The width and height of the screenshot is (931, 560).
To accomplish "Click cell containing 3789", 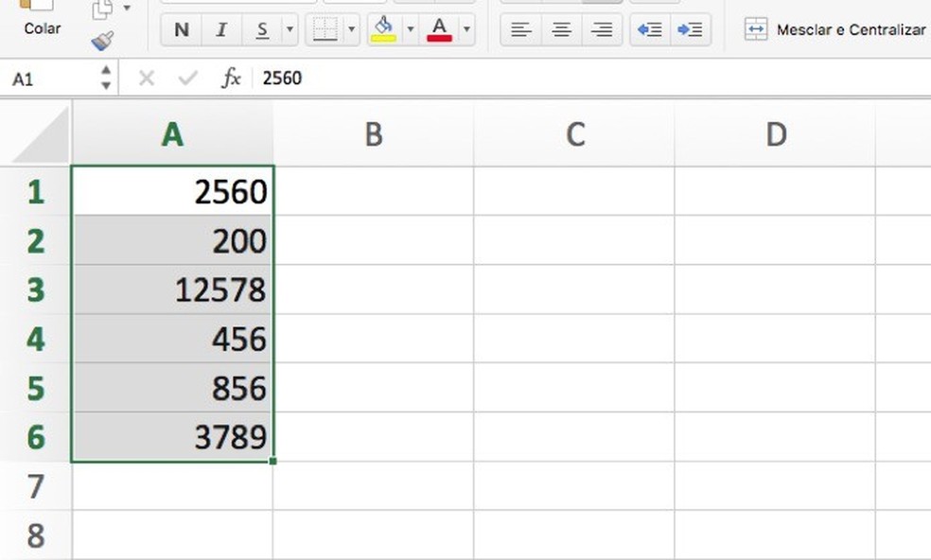I will 172,436.
